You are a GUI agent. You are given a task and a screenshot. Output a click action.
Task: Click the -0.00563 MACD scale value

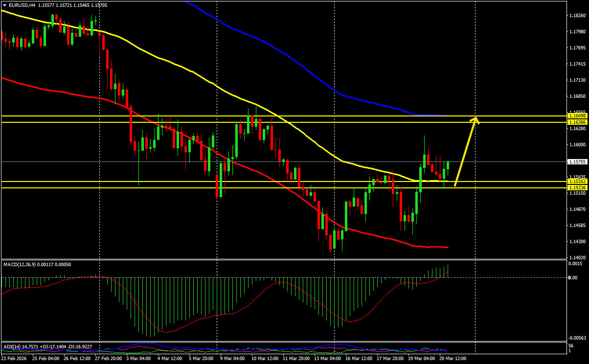point(578,338)
